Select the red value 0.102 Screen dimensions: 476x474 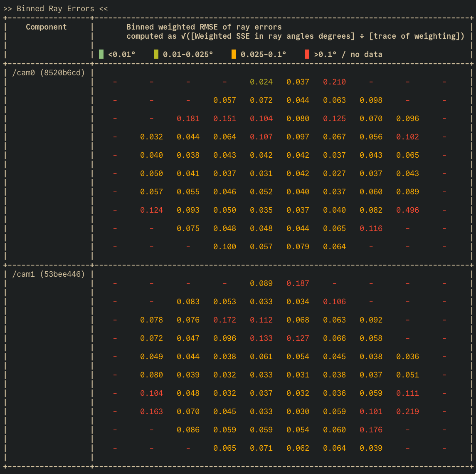point(408,137)
